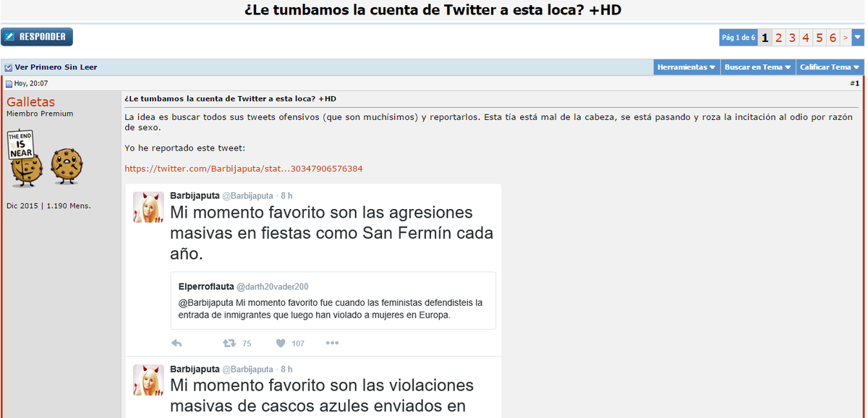Click the speech-bubble icon on RESPONDER button

(10, 36)
